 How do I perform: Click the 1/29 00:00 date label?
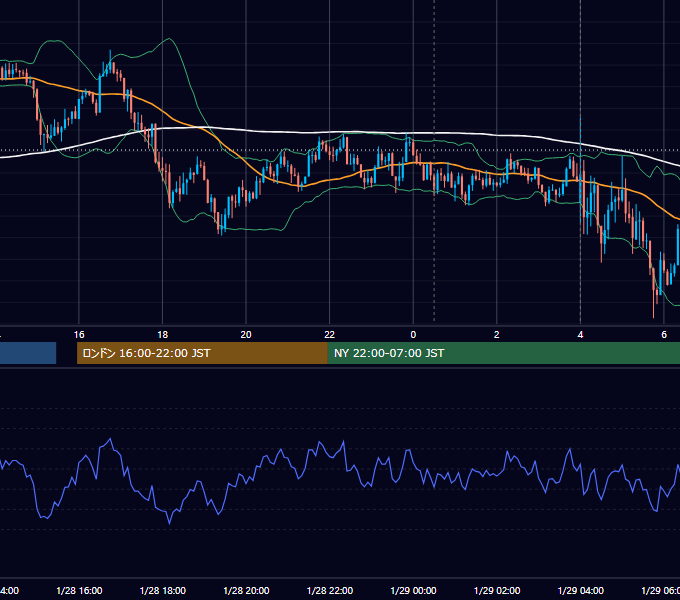(413, 590)
